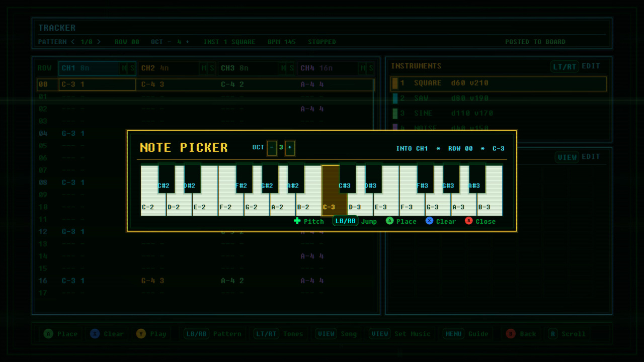644x362 pixels.
Task: Lower tracker octave with top-bar minus
Action: [169, 42]
